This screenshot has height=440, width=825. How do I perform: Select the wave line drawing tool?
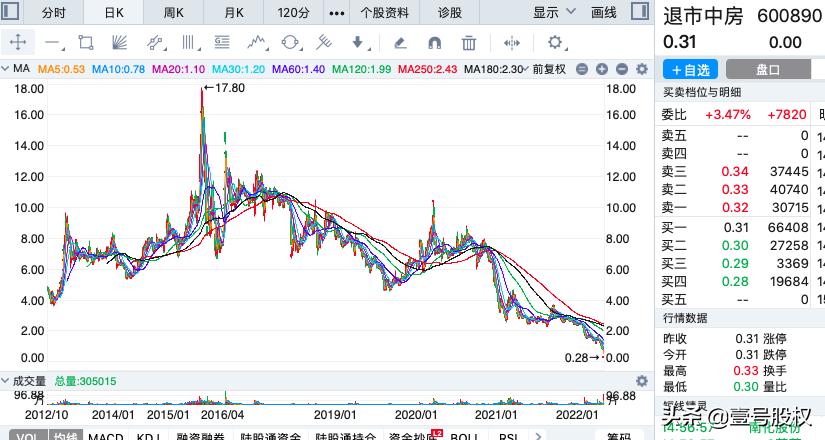click(257, 42)
